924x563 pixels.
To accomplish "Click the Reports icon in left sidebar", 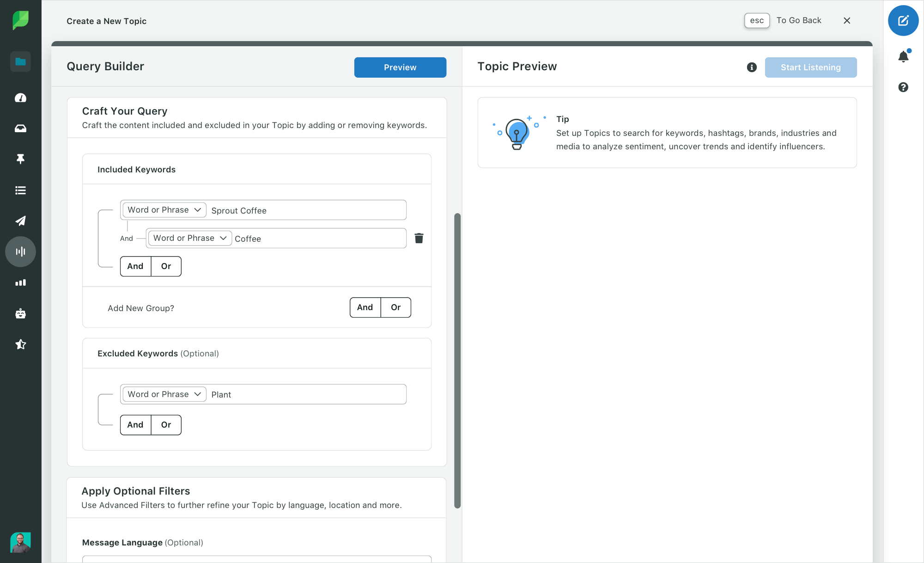I will 20,282.
